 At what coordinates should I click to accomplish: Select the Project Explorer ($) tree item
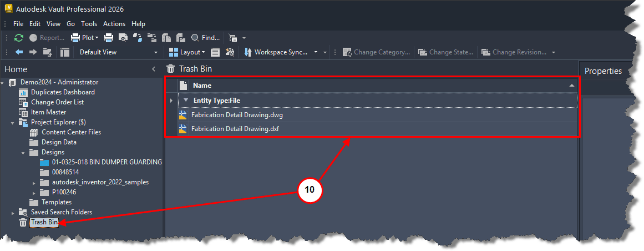click(x=58, y=122)
